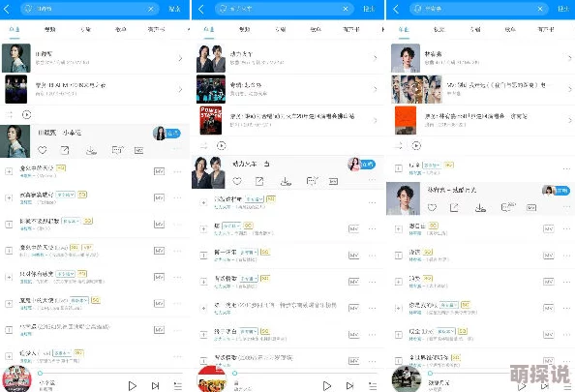Favorite the expanded song on the duo artist screen
Viewport: 575px width, 392px height.
[x=237, y=181]
